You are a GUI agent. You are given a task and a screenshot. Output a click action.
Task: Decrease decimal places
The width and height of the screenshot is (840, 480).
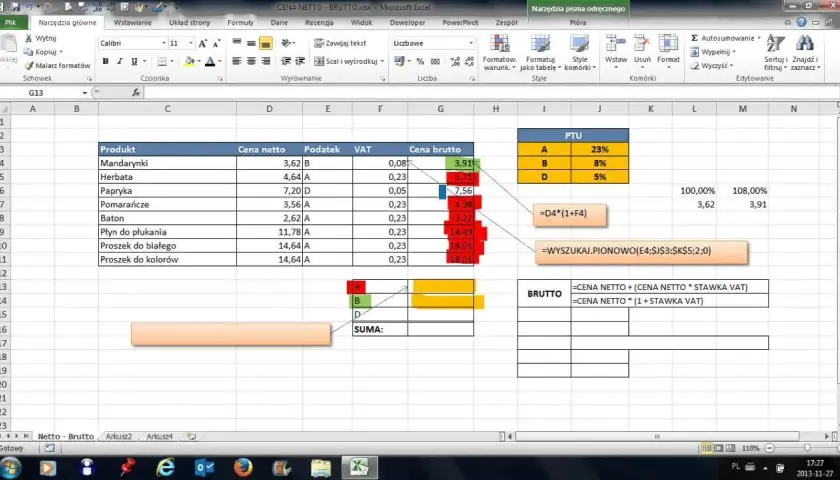click(x=470, y=62)
